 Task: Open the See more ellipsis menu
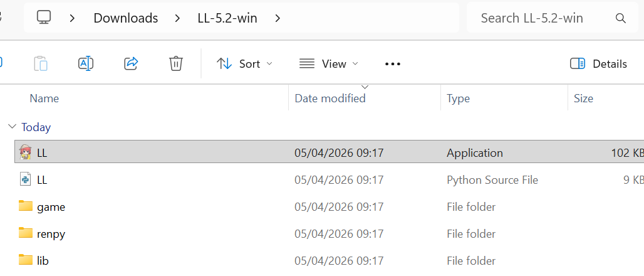coord(393,63)
